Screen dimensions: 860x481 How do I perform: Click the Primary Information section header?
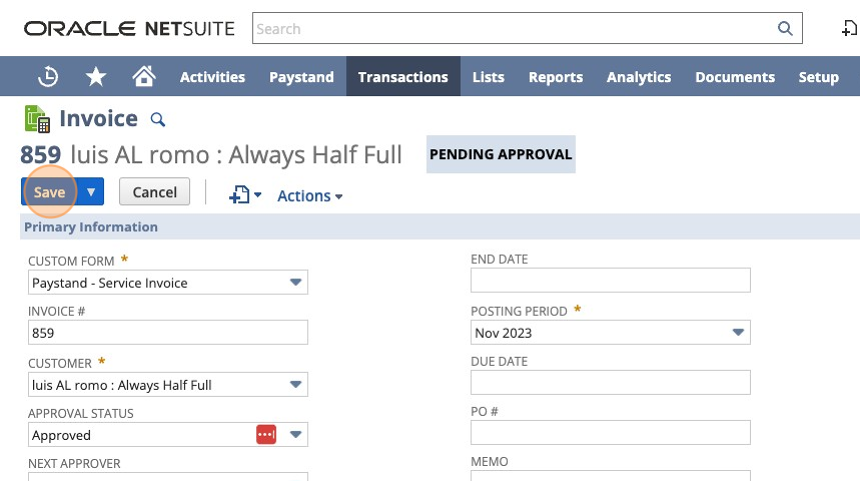click(x=440, y=227)
